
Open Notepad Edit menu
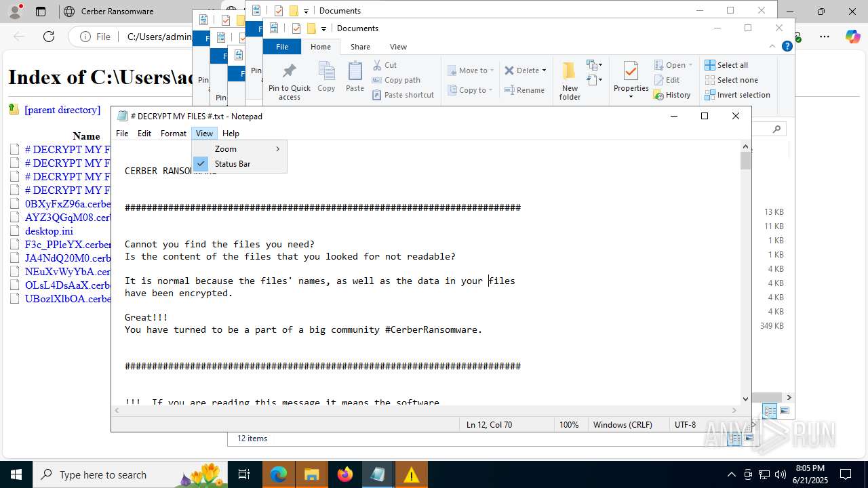point(144,134)
